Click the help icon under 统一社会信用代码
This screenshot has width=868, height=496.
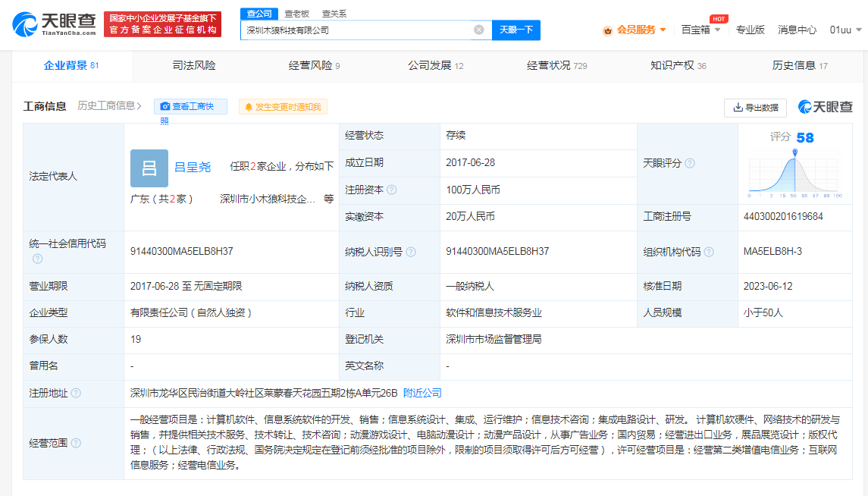coord(37,259)
